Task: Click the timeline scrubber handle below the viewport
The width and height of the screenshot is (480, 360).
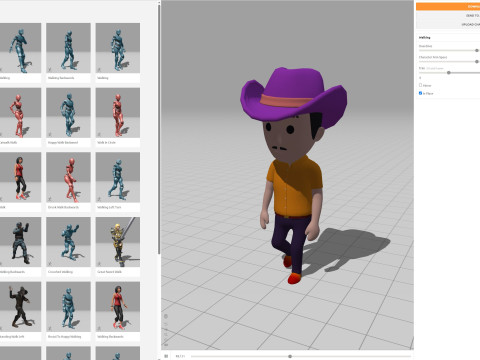Action: tap(290, 356)
